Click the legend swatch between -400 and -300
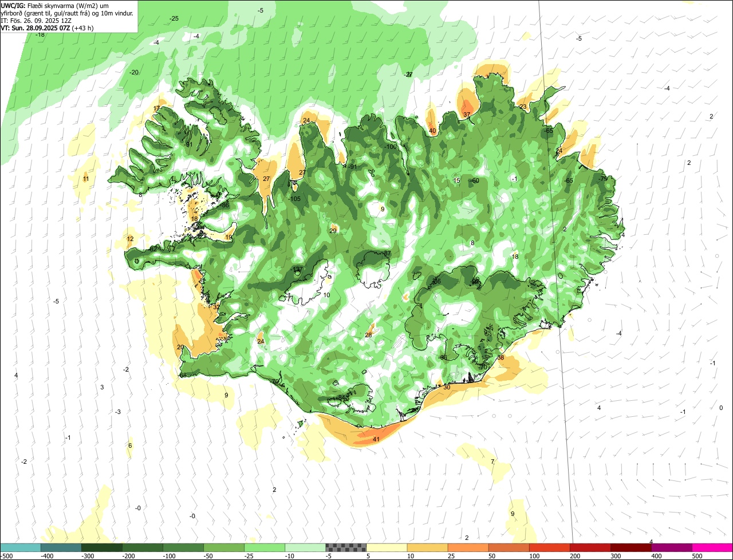 61,547
